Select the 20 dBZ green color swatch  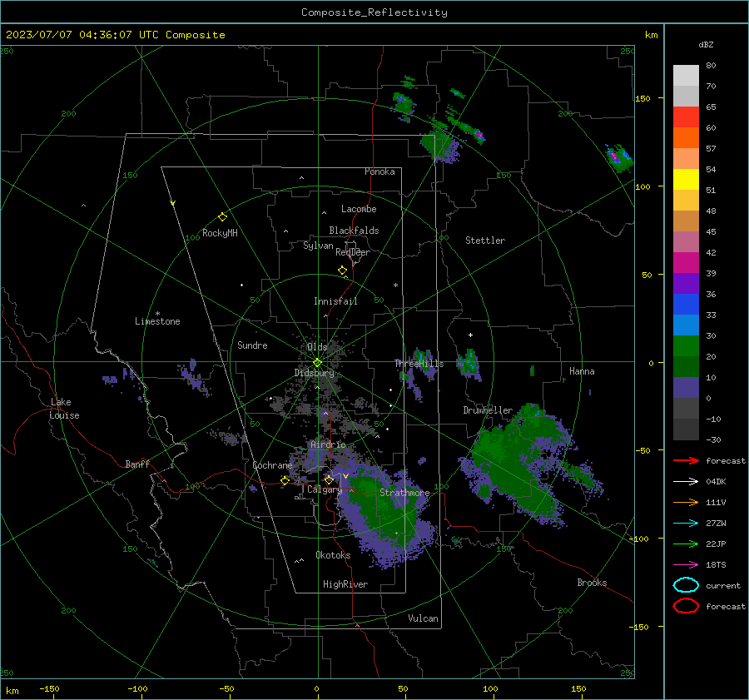point(686,346)
